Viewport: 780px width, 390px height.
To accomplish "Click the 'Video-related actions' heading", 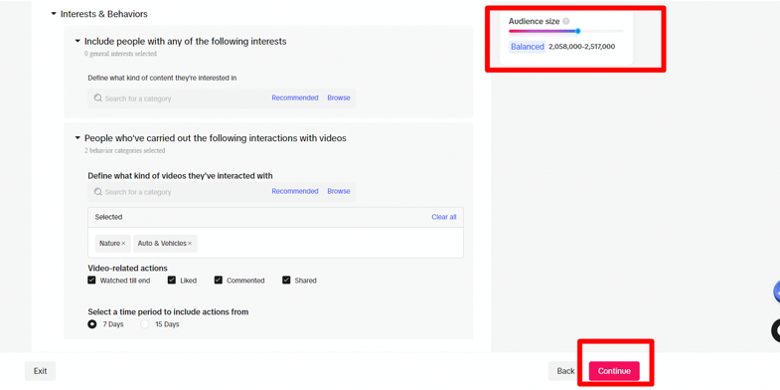I will 128,268.
